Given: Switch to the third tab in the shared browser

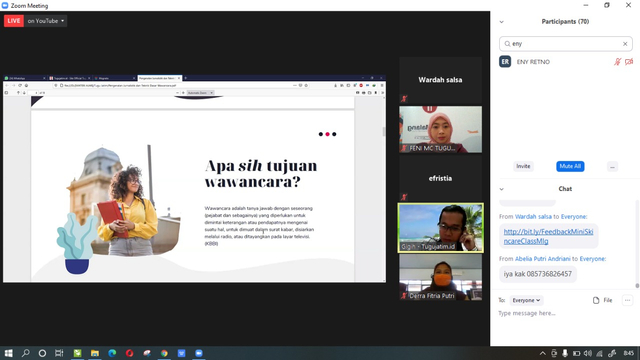Looking at the screenshot, I should point(114,78).
